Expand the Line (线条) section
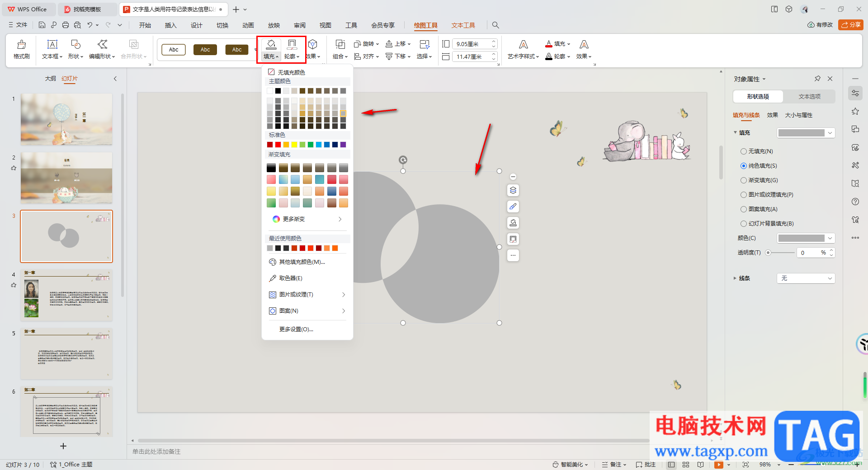The height and width of the screenshot is (470, 868). tap(735, 278)
